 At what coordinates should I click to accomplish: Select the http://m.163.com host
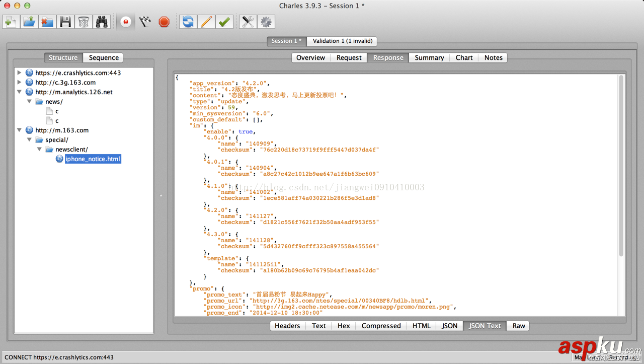[x=62, y=130]
